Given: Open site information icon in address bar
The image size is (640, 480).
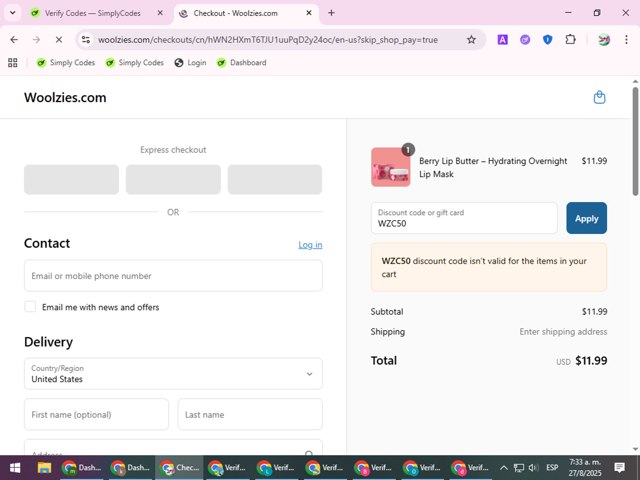Looking at the screenshot, I should point(86,40).
